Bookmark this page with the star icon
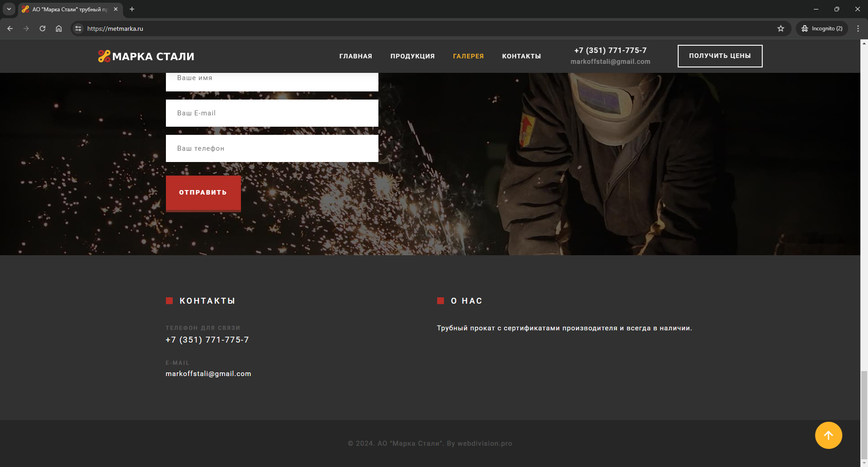Screen dimensions: 868x467 (781, 29)
